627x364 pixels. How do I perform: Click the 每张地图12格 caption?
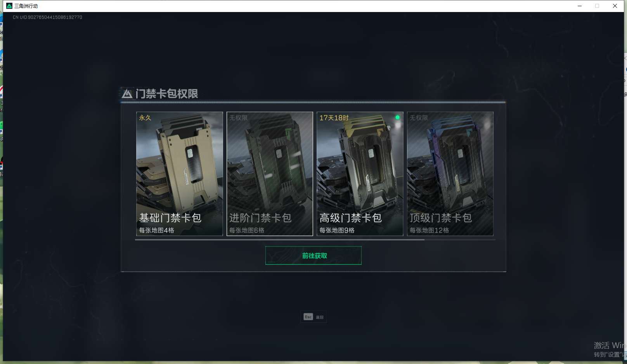click(430, 230)
